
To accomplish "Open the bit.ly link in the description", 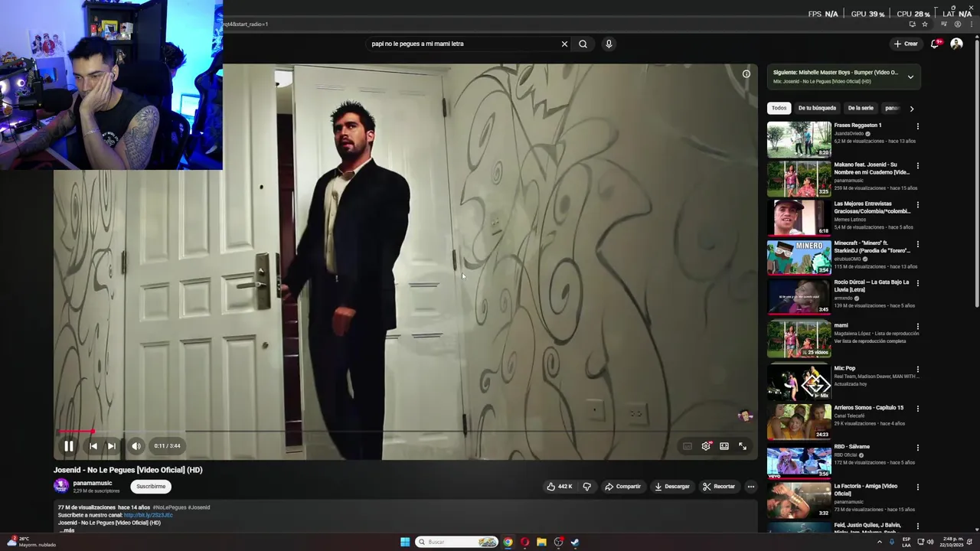I will pyautogui.click(x=148, y=515).
